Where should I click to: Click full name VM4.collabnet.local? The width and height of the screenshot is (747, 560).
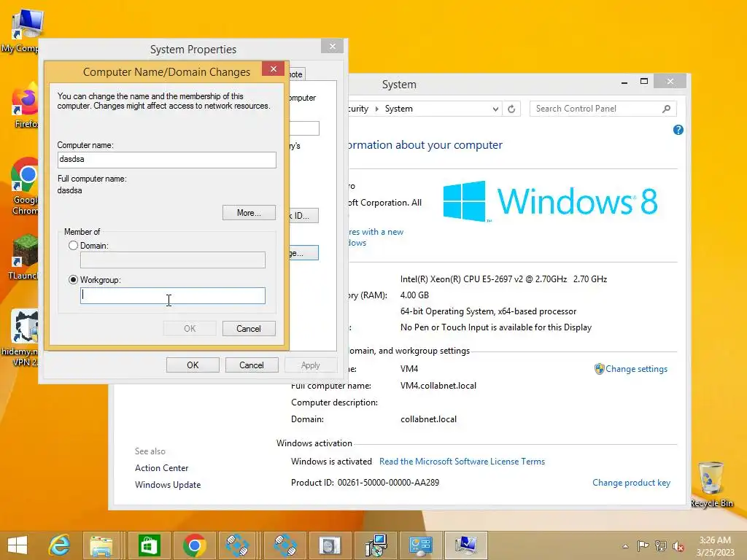pyautogui.click(x=438, y=386)
